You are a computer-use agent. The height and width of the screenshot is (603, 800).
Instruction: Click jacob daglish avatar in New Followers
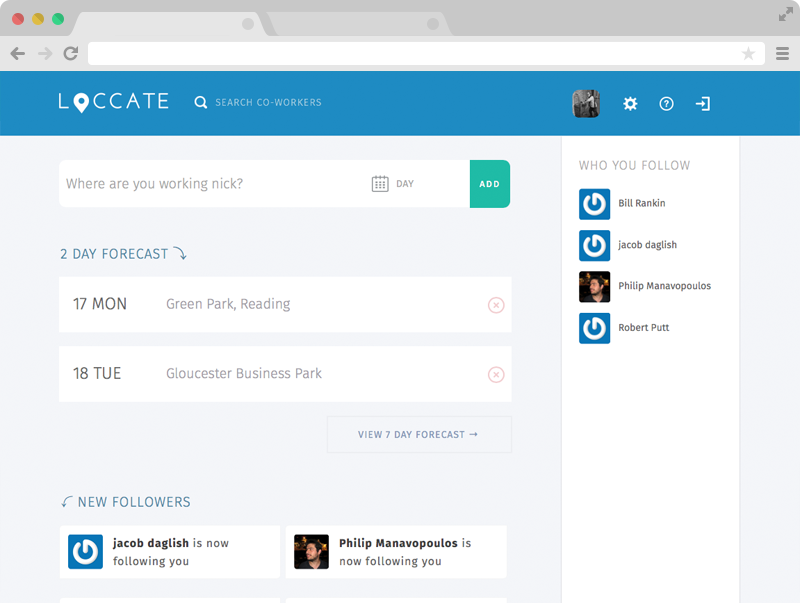click(85, 551)
